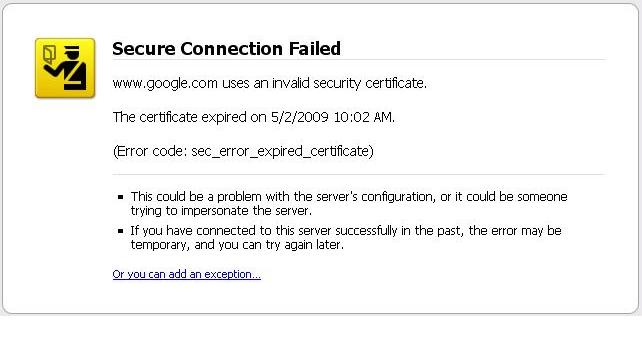Viewport: 642px width, 360px height.
Task: Click the 'If you have connected' line
Action: [346, 231]
